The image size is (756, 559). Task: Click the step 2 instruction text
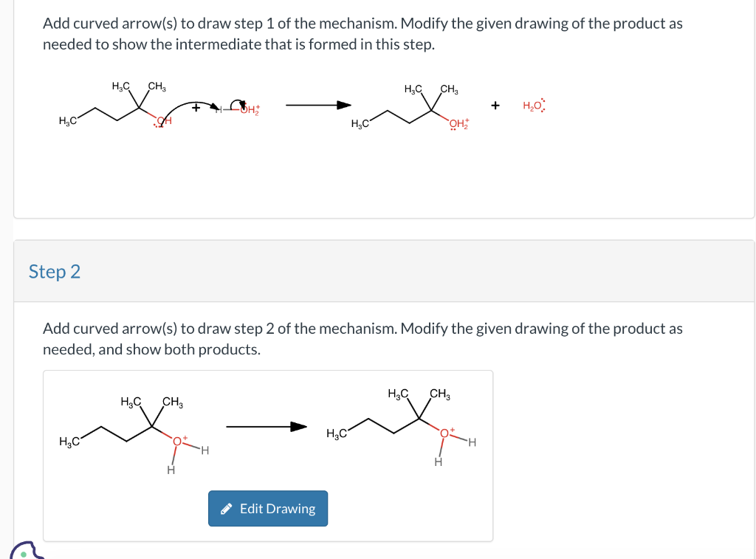362,339
